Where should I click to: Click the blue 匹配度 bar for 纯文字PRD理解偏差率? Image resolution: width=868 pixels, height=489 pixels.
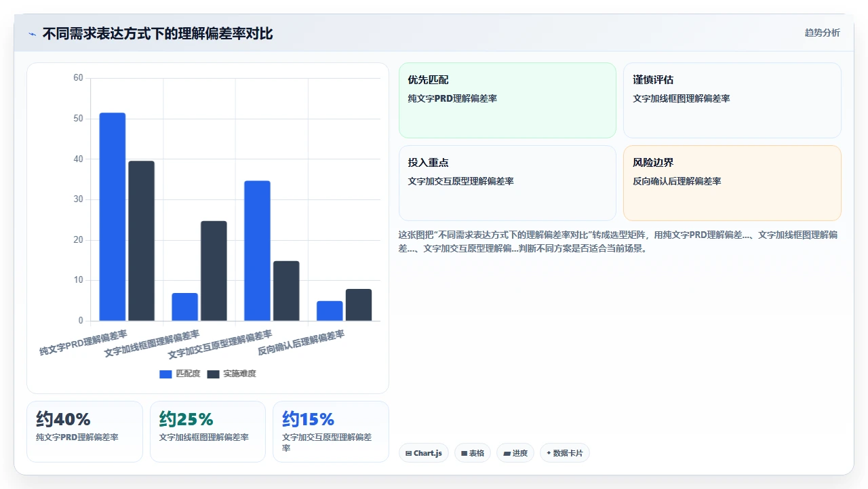(113, 216)
